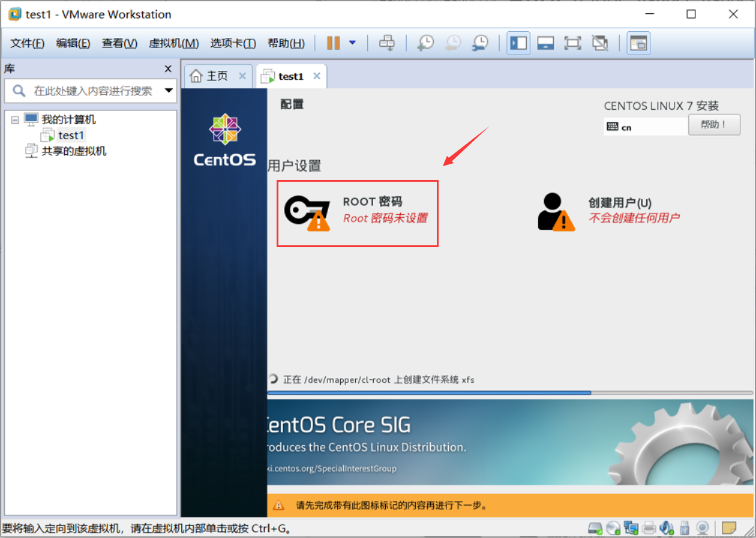Screen dimensions: 756x538
Task: Click the Ctrl+G hint in status bar
Action: coord(269,528)
